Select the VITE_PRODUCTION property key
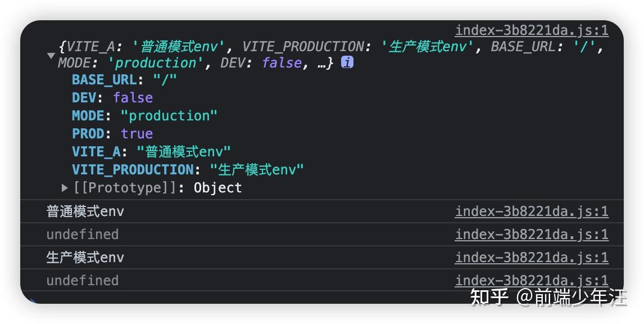644x324 pixels. (x=133, y=170)
